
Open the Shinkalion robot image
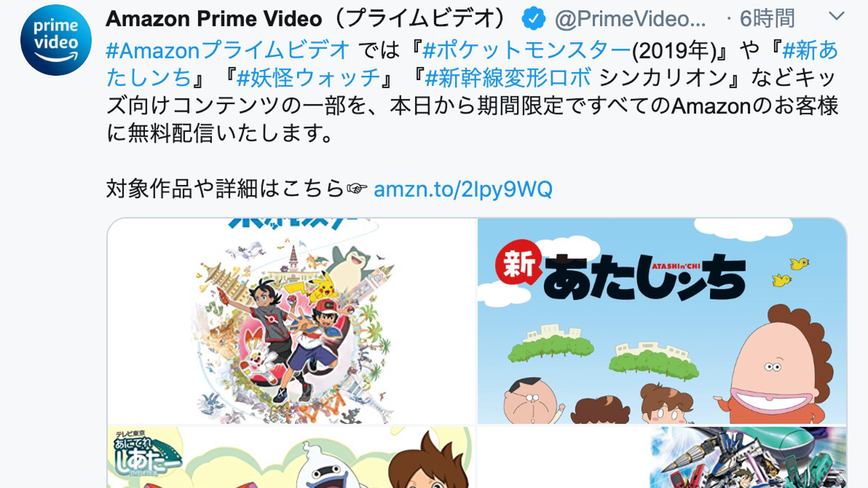662,458
